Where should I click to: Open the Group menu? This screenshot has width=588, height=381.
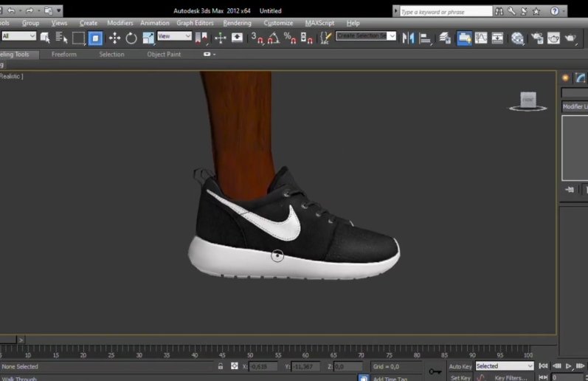click(x=30, y=23)
